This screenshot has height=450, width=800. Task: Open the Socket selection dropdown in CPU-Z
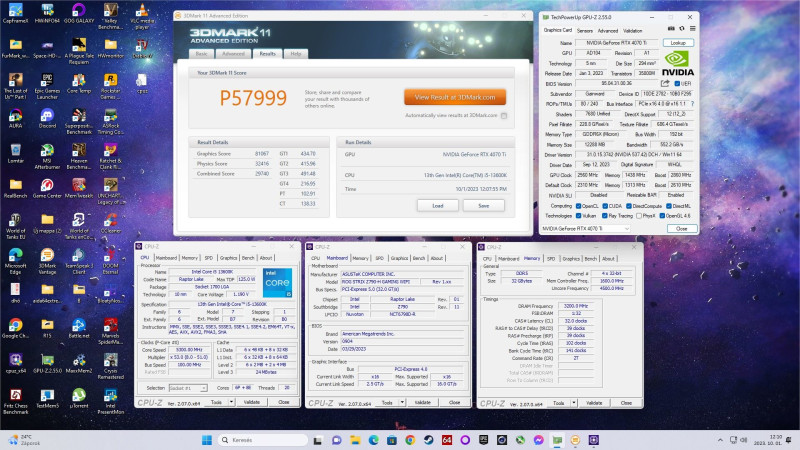tap(188, 388)
